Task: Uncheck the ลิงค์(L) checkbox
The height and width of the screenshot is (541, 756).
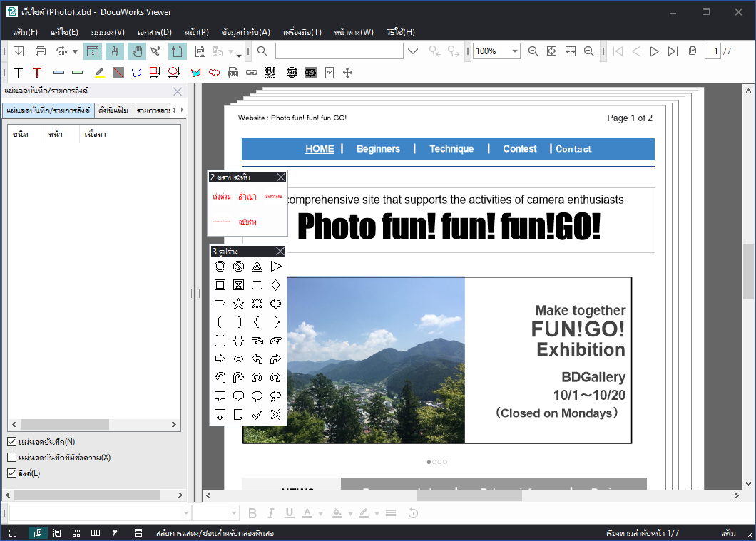Action: (x=11, y=473)
